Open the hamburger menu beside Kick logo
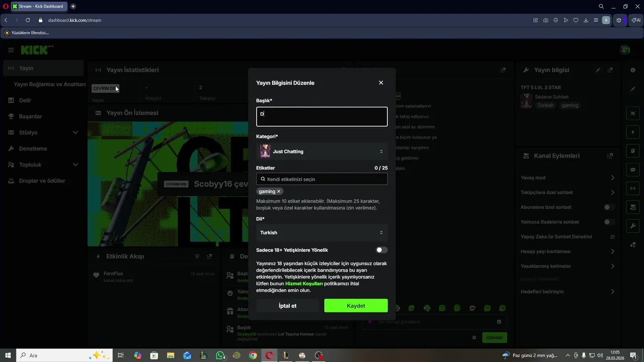This screenshot has height=362, width=644. pyautogui.click(x=11, y=50)
